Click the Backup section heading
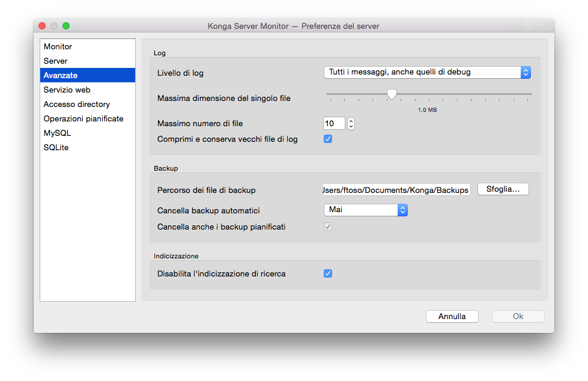The height and width of the screenshot is (381, 588). (x=166, y=168)
